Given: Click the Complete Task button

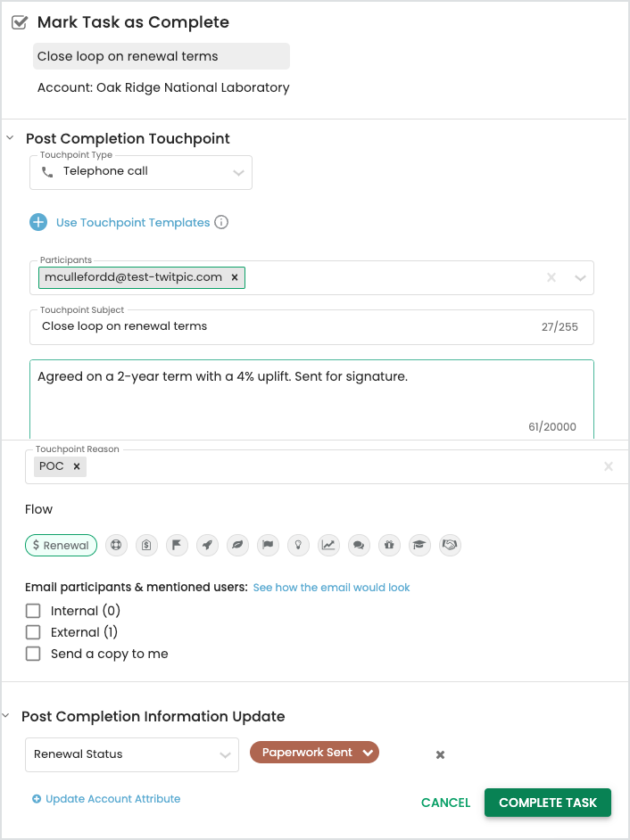Looking at the screenshot, I should (547, 803).
